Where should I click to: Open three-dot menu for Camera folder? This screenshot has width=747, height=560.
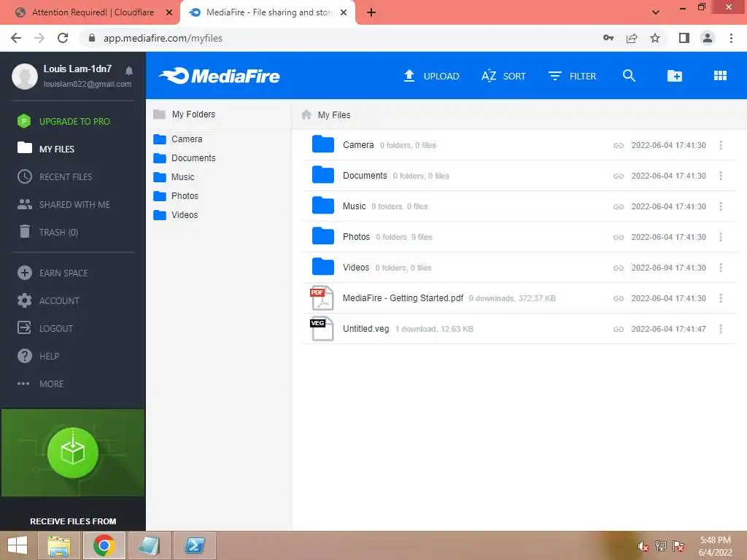721,145
